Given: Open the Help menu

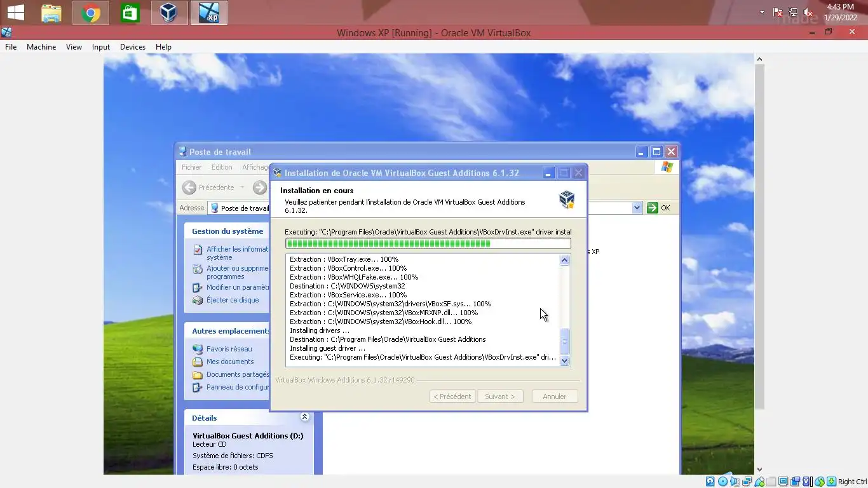Looking at the screenshot, I should (163, 47).
